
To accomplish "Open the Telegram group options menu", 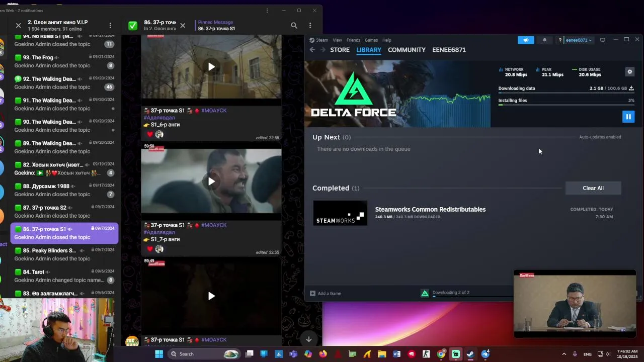I will coord(110,25).
